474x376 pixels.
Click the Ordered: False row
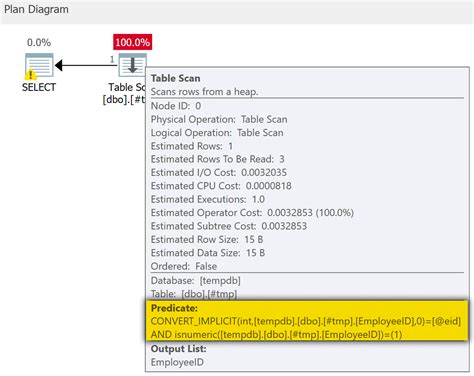[x=184, y=266]
